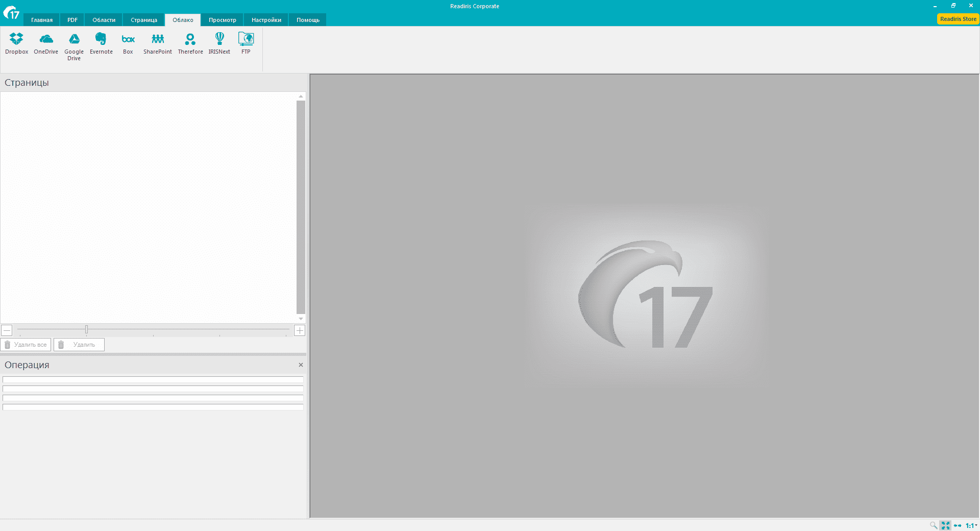Open the PDF ribbon tab
The width and height of the screenshot is (980, 531).
pos(72,20)
